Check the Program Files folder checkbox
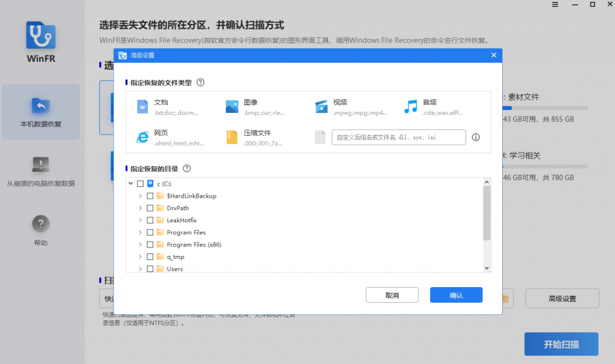 click(x=150, y=232)
